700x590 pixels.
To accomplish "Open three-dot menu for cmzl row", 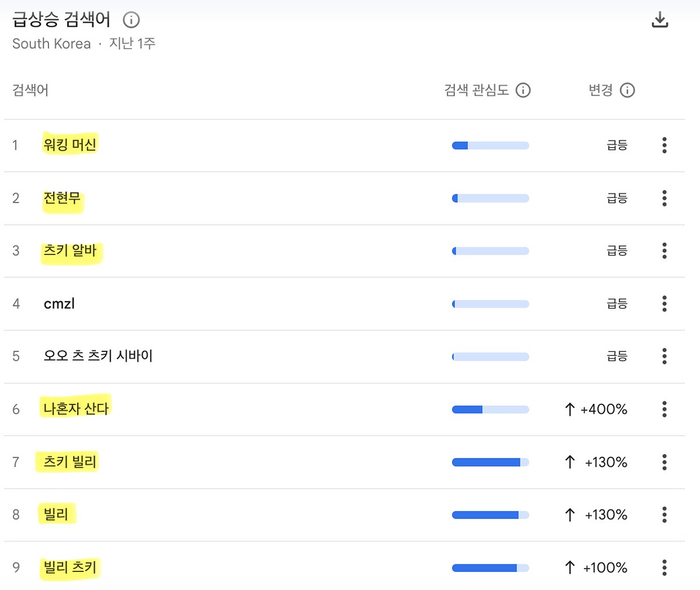I will tap(664, 303).
